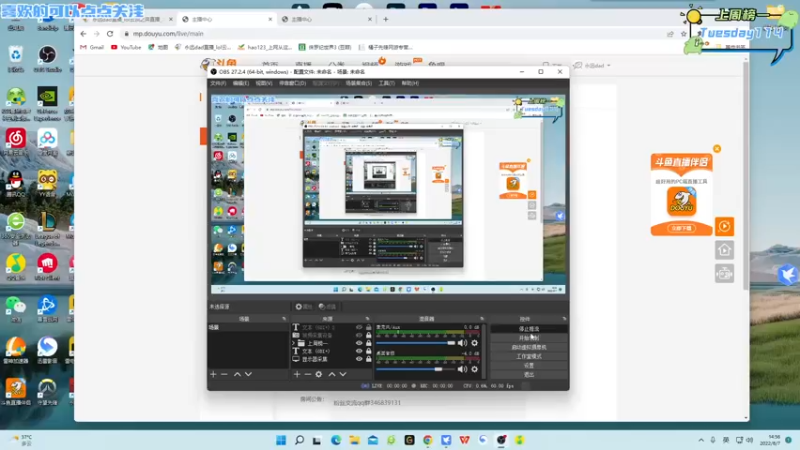Click the home icon on Douyu sidebar
This screenshot has width=800, height=450.
pyautogui.click(x=724, y=250)
